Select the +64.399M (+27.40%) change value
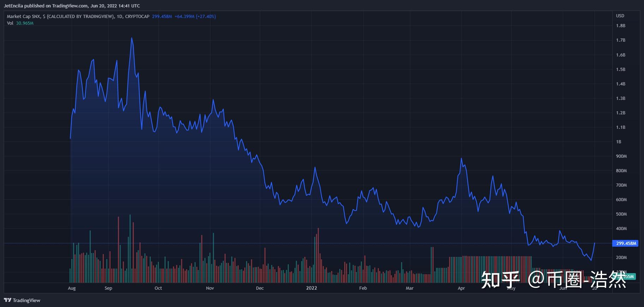 click(x=195, y=17)
